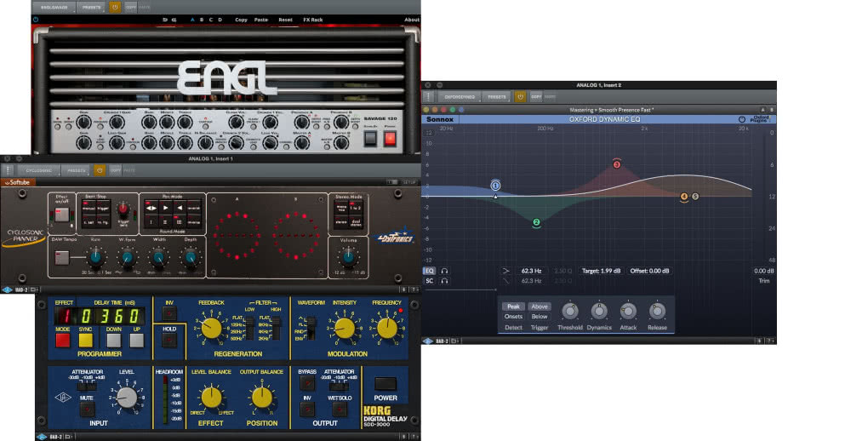Open About in ENGL plugin bar
The image size is (868, 441).
(x=412, y=20)
